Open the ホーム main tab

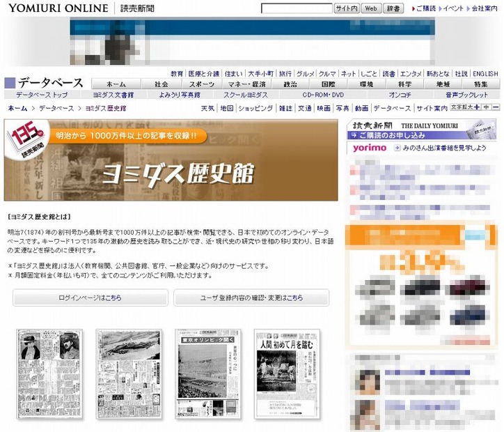pyautogui.click(x=116, y=84)
